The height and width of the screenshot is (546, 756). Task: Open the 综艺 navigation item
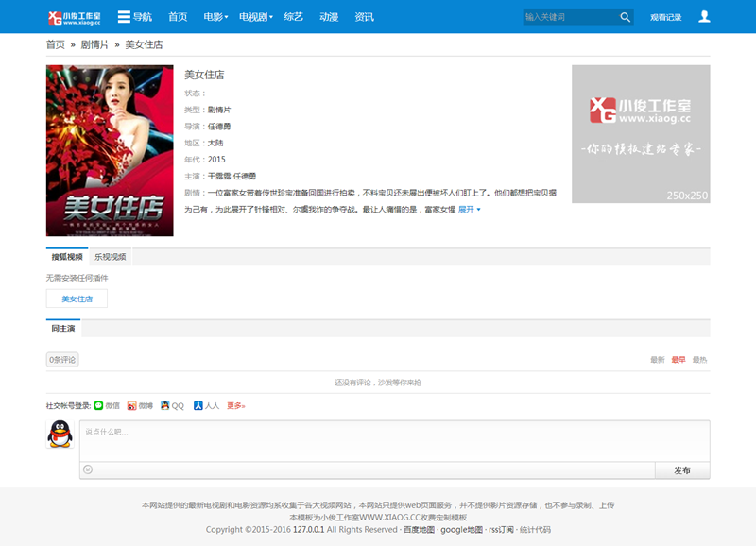(x=293, y=17)
